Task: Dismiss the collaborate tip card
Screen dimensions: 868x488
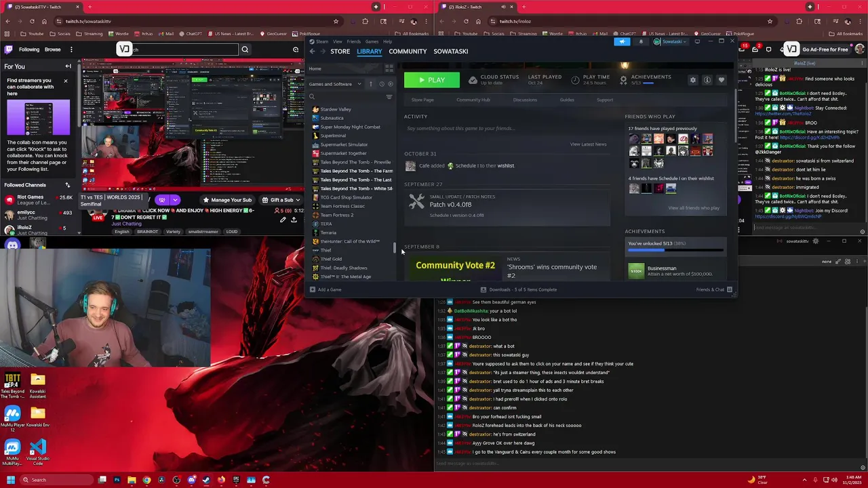Action: click(x=66, y=81)
